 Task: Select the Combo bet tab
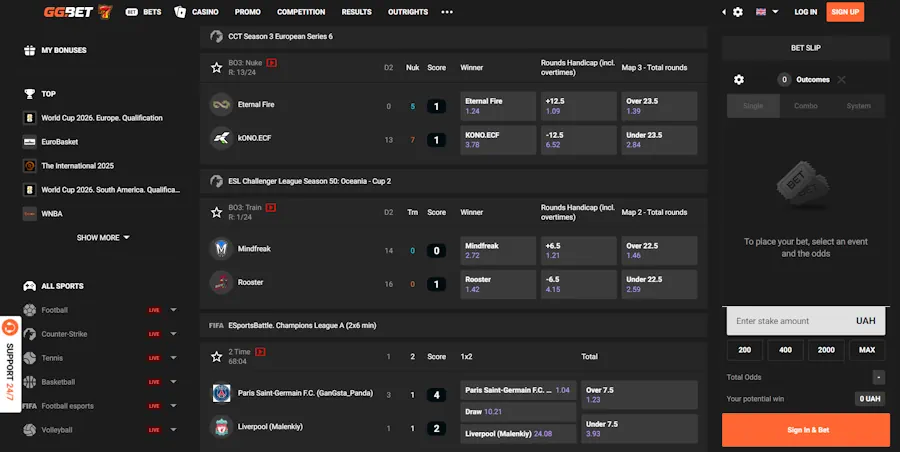[806, 106]
